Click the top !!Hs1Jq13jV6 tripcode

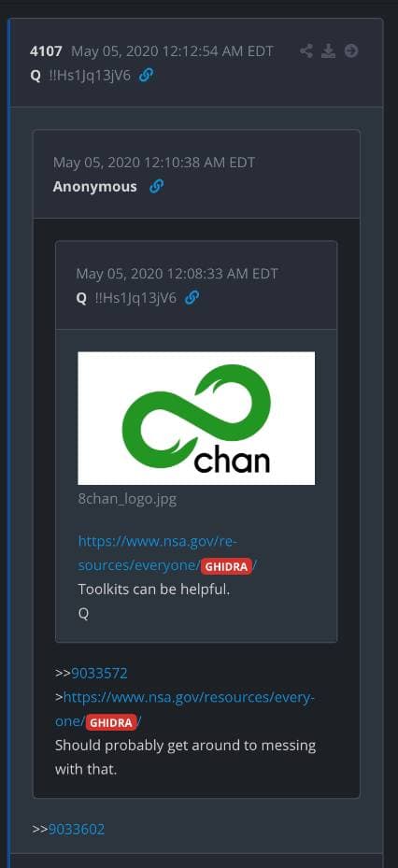tap(90, 76)
